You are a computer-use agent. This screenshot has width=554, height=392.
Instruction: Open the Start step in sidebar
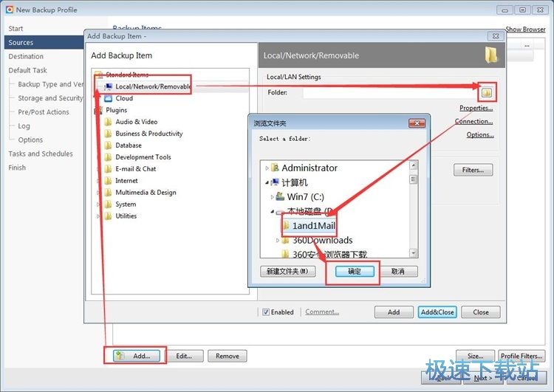[16, 29]
